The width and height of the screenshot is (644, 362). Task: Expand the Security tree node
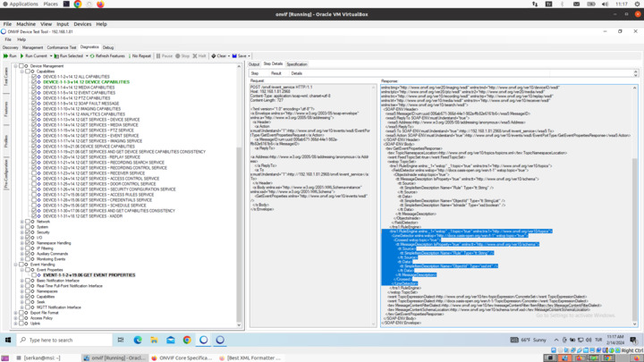[22, 232]
